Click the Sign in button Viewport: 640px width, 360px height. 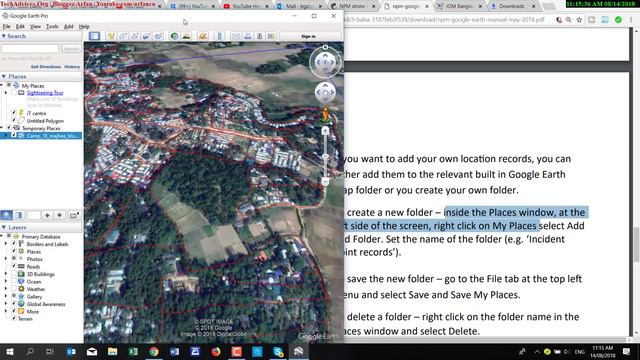[308, 36]
